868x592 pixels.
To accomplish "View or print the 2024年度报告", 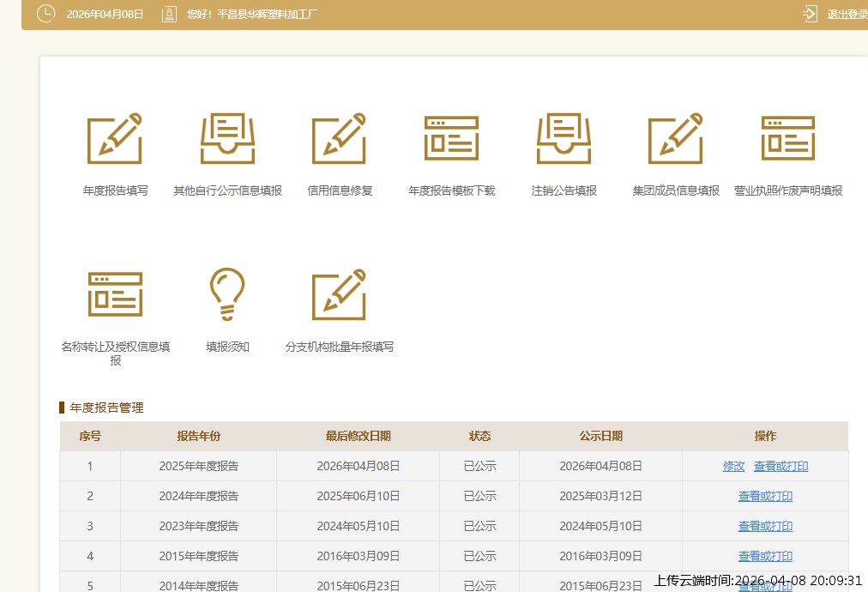I will pyautogui.click(x=765, y=496).
